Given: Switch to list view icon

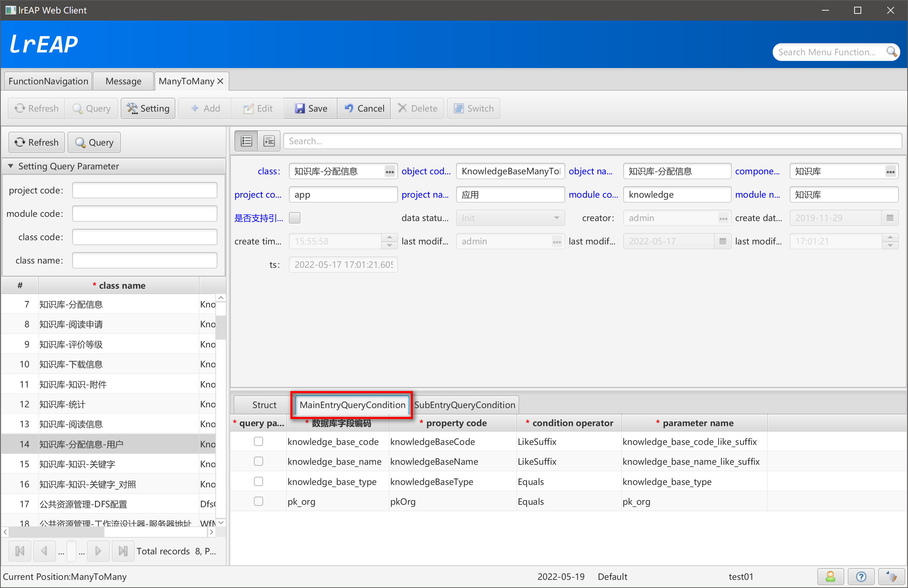Looking at the screenshot, I should 246,141.
